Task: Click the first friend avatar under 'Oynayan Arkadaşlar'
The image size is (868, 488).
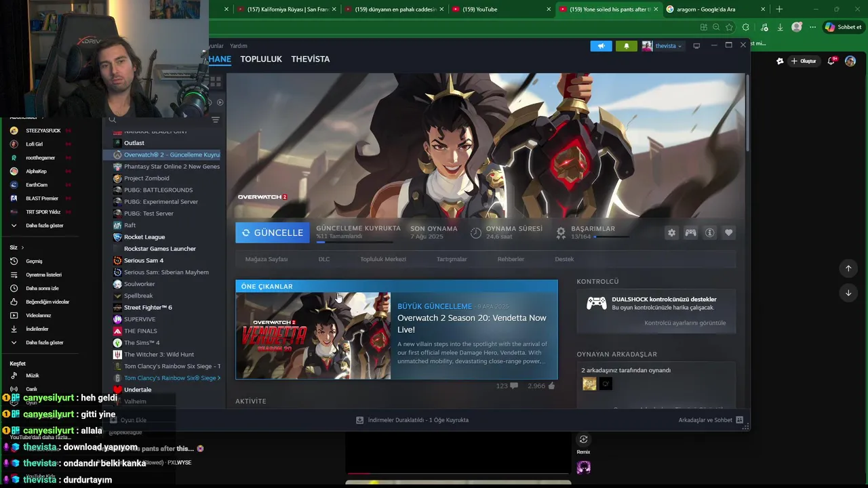Action: point(589,384)
